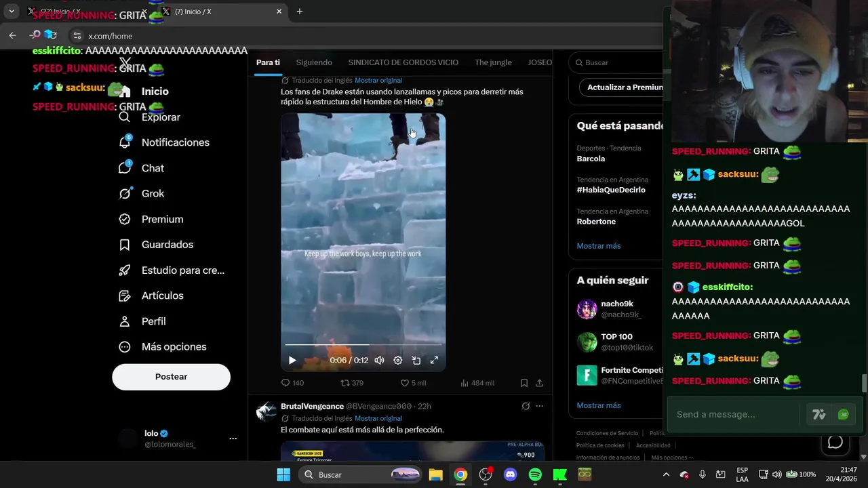Viewport: 868px width, 488px height.
Task: Go back in the browser
Action: click(12, 36)
